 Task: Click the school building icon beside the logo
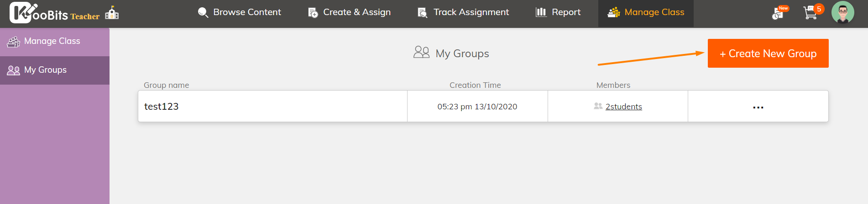click(x=112, y=13)
